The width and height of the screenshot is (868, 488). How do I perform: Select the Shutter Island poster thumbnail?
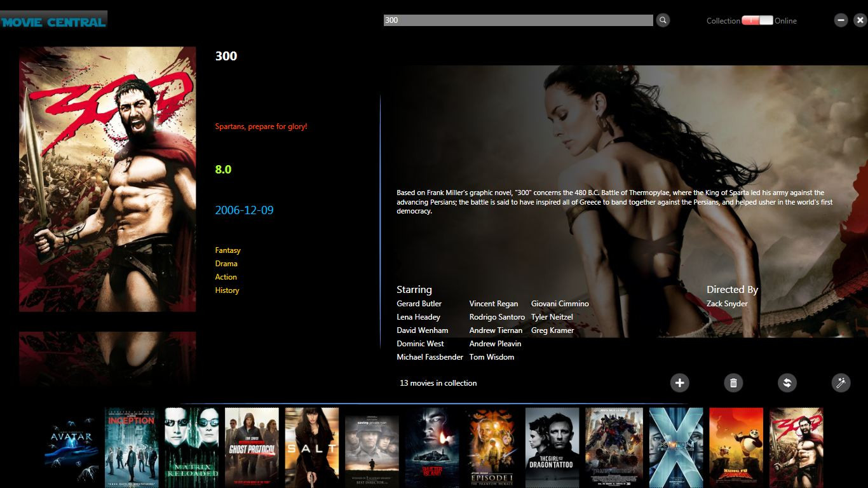pos(432,447)
